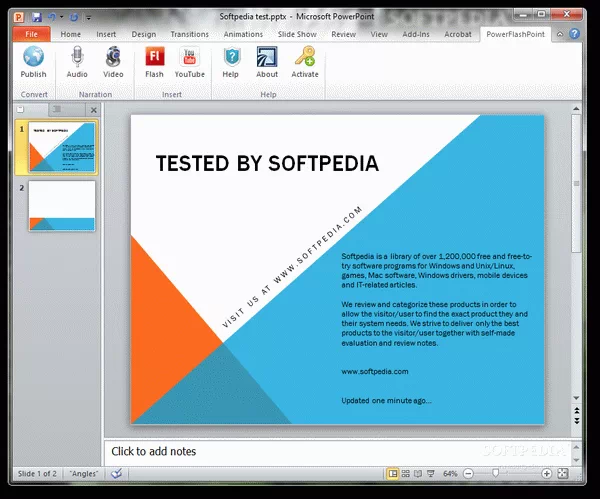Viewport: 600px width, 499px height.
Task: Open the File menu
Action: tap(31, 34)
